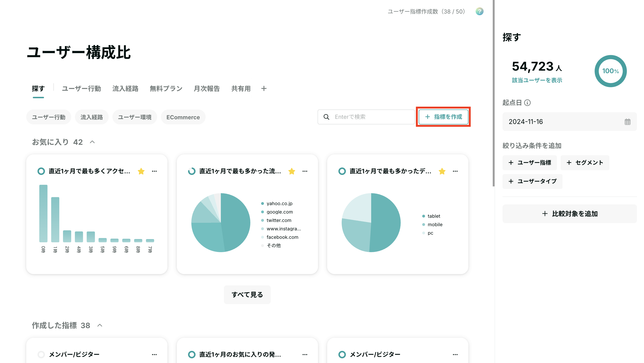The height and width of the screenshot is (363, 644).
Task: Unfavorite star on 直近1ヶ月で最も多かった流 card
Action: 292,171
